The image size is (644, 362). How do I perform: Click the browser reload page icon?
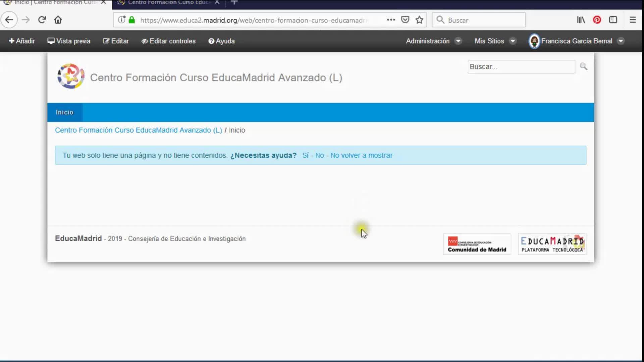tap(42, 20)
